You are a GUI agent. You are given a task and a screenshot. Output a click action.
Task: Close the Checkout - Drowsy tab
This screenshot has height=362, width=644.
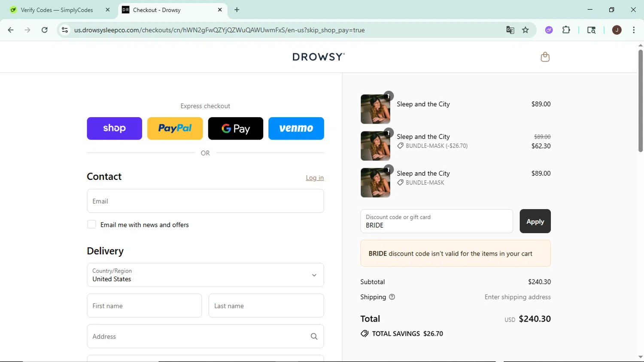[220, 10]
